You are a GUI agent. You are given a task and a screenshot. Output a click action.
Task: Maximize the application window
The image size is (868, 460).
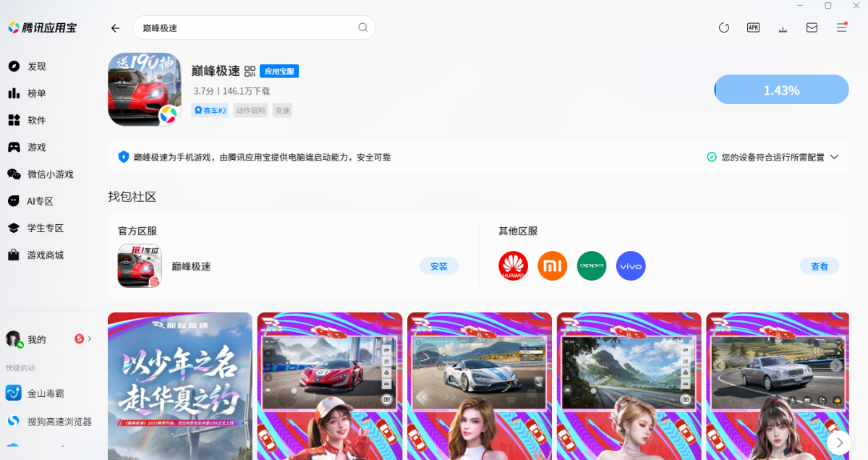pos(828,6)
